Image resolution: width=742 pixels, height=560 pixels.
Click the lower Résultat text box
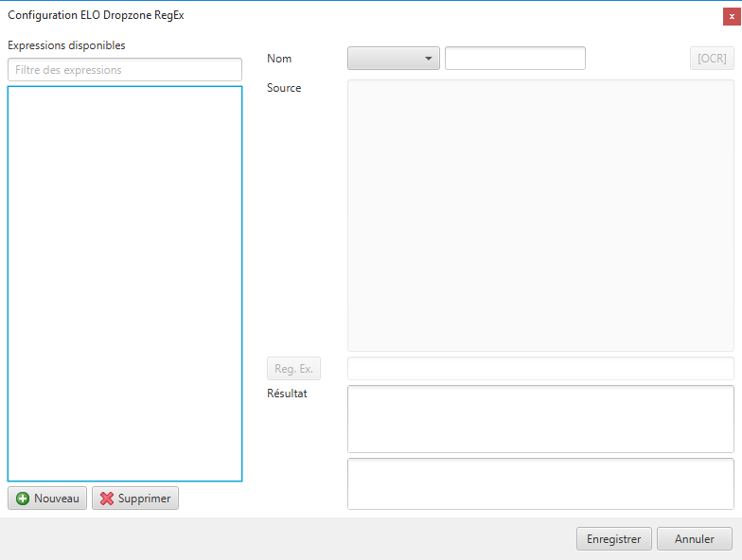[x=541, y=484]
